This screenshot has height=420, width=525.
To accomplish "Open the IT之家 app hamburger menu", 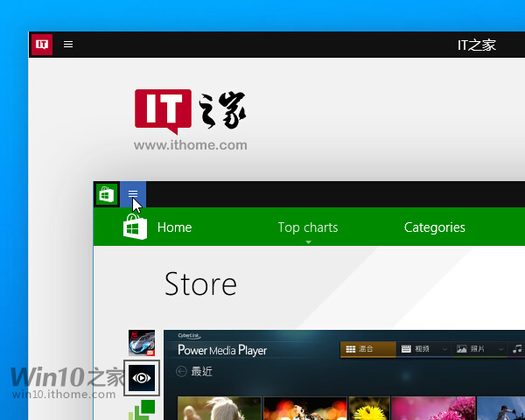I will [68, 45].
